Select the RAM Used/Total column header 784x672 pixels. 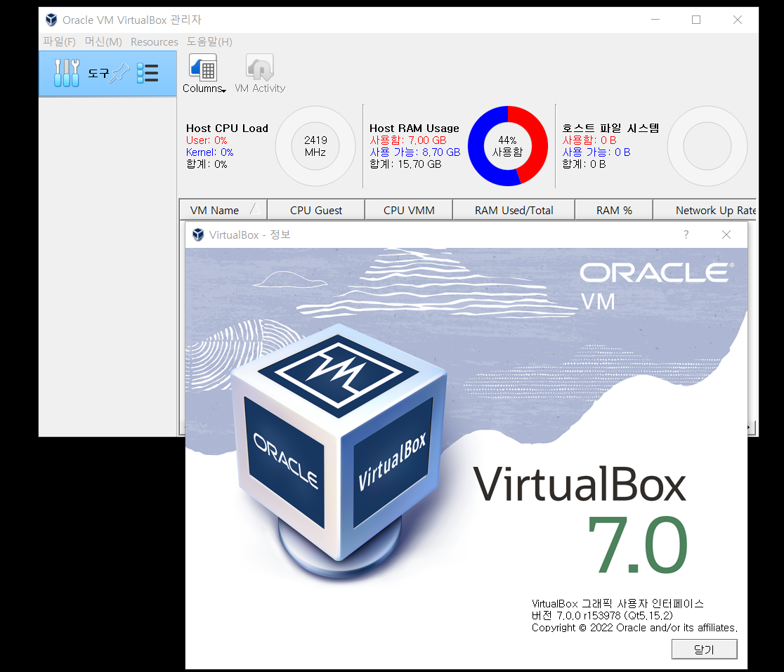pyautogui.click(x=514, y=209)
